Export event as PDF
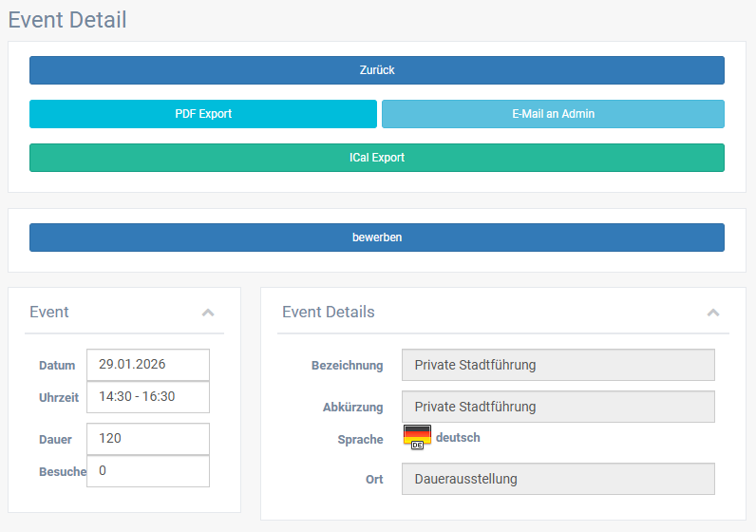 [x=203, y=114]
